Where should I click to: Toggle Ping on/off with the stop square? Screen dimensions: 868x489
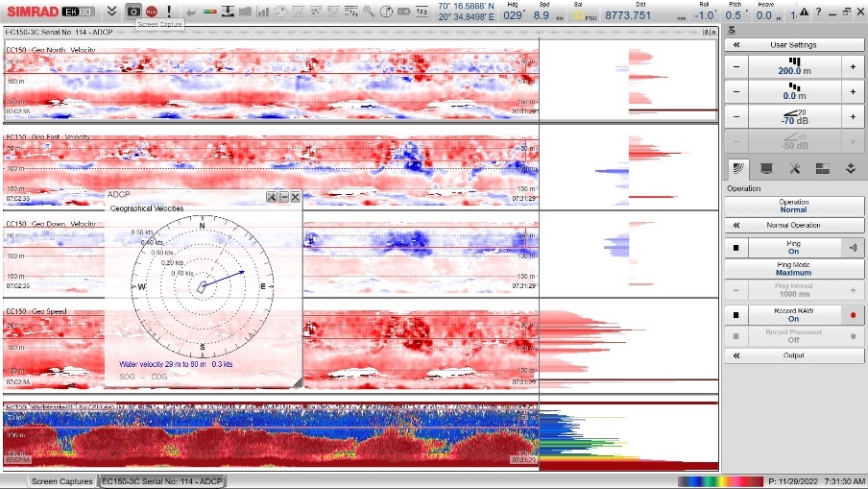point(735,247)
